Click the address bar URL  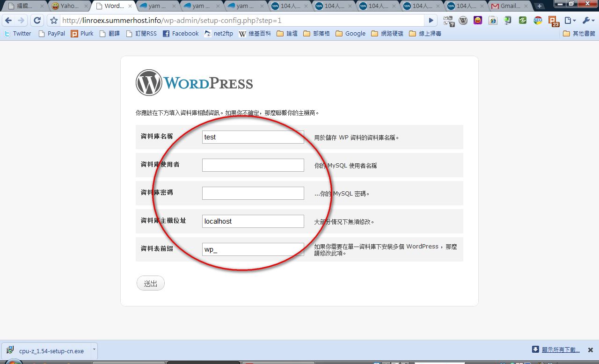coord(243,21)
